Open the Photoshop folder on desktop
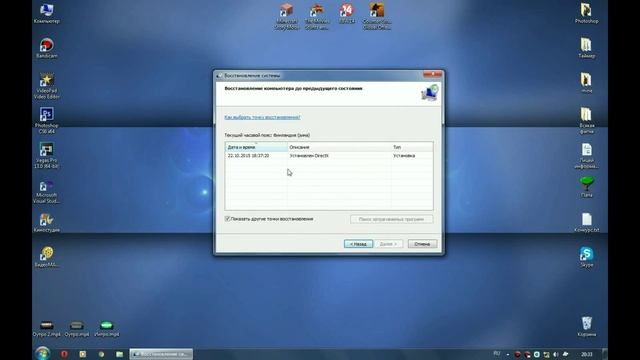Viewport: 640px width, 360px height. pyautogui.click(x=587, y=13)
